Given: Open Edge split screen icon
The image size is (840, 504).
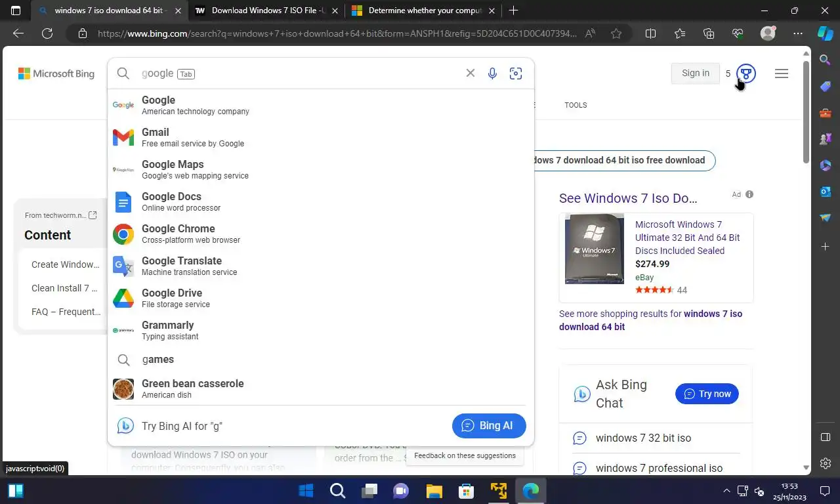Looking at the screenshot, I should tap(650, 33).
